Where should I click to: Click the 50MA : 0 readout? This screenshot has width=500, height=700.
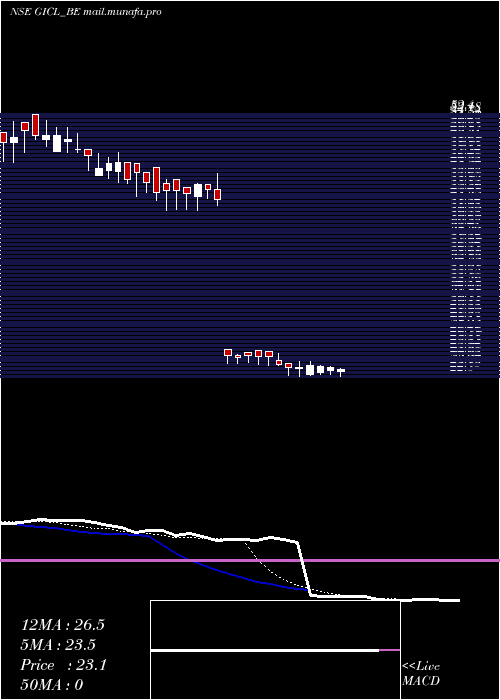point(52,685)
